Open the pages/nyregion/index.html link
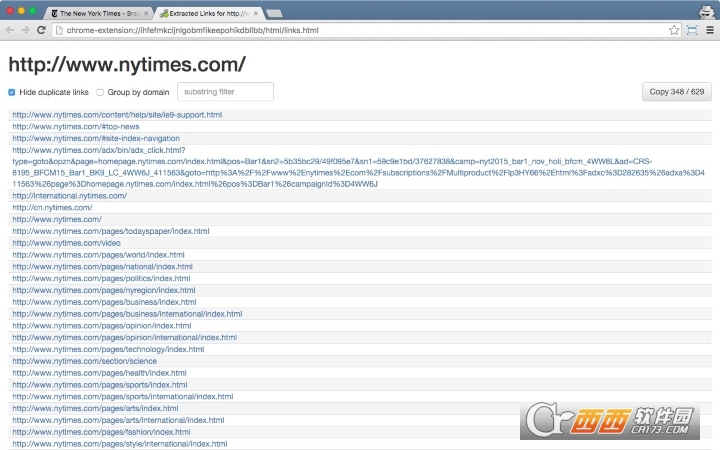720x450 pixels. [104, 291]
